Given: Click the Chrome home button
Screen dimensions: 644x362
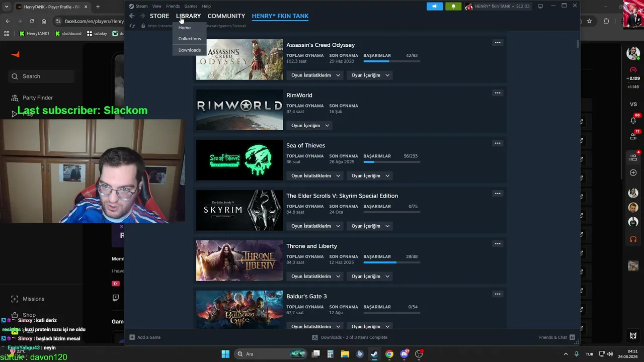Looking at the screenshot, I should (44, 21).
